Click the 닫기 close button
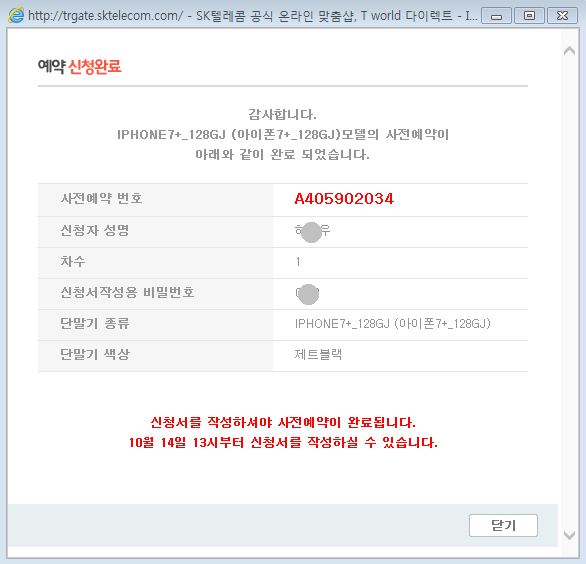The width and height of the screenshot is (586, 564). (503, 525)
